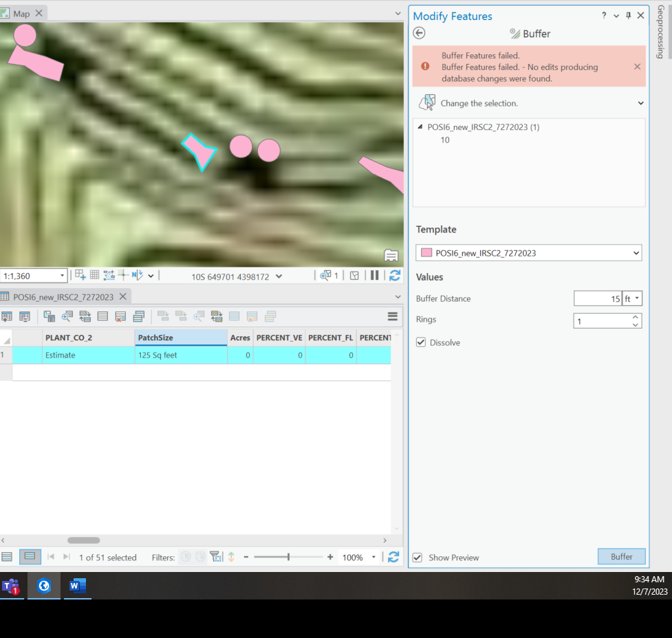Go back using the pane back arrow

[420, 32]
